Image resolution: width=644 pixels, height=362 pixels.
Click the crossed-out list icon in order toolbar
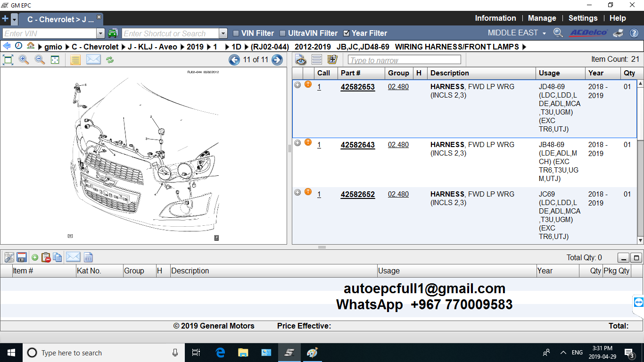click(x=9, y=257)
